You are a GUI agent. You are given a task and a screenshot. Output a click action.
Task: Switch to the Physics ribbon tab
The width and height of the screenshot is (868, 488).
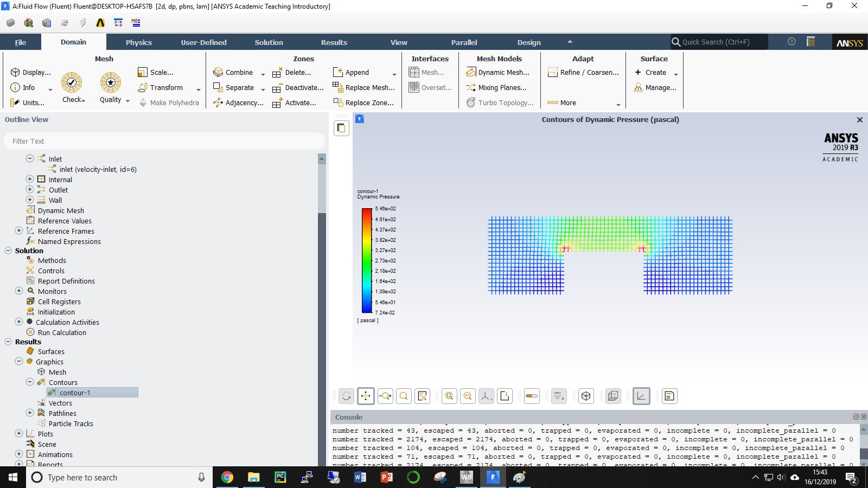(x=138, y=42)
